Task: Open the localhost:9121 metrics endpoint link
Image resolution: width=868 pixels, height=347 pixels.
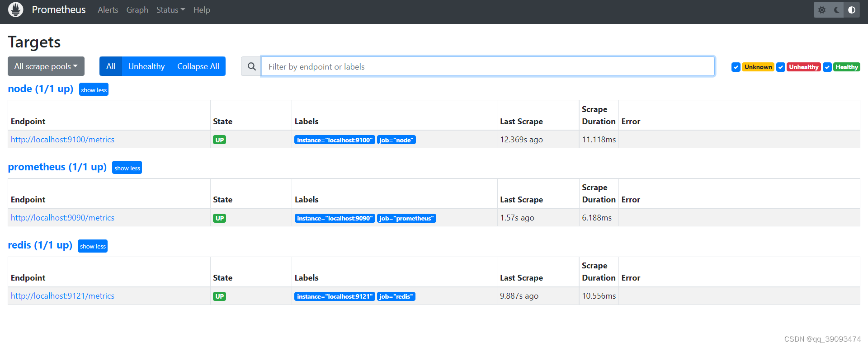Action: (x=63, y=296)
